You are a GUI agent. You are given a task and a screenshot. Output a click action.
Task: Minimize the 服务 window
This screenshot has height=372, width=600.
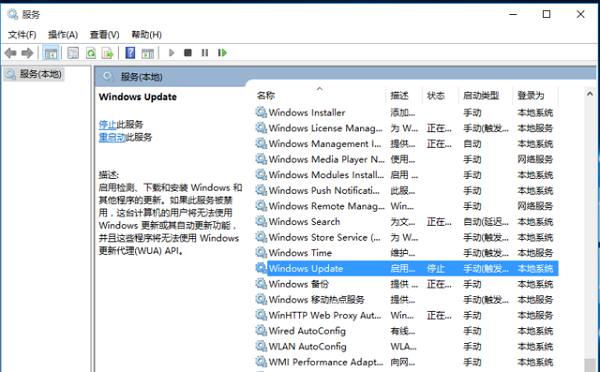pyautogui.click(x=513, y=14)
